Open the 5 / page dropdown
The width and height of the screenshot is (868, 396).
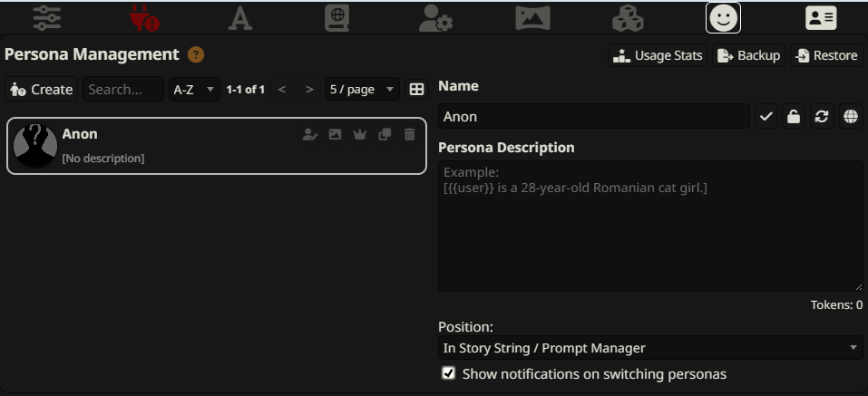pos(362,89)
